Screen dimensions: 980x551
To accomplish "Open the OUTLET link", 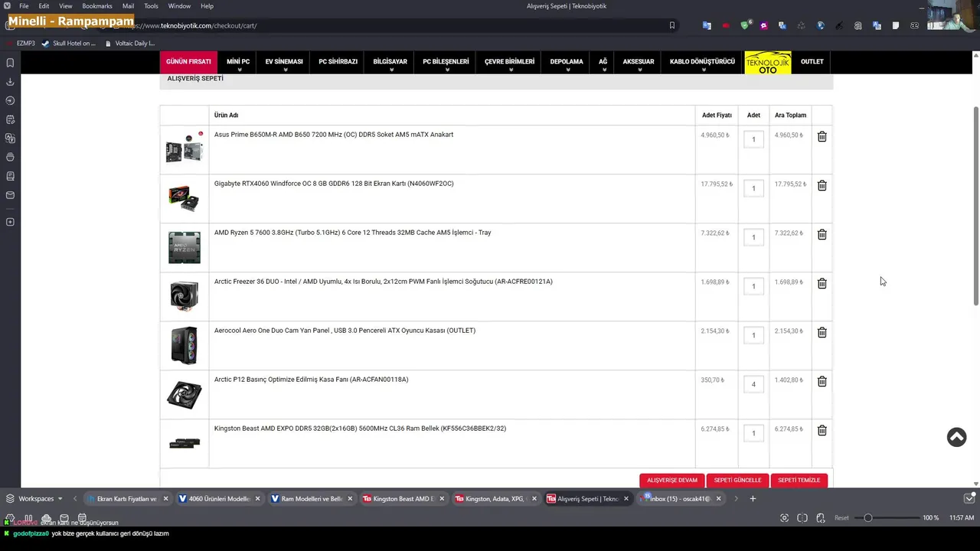I will coord(812,62).
